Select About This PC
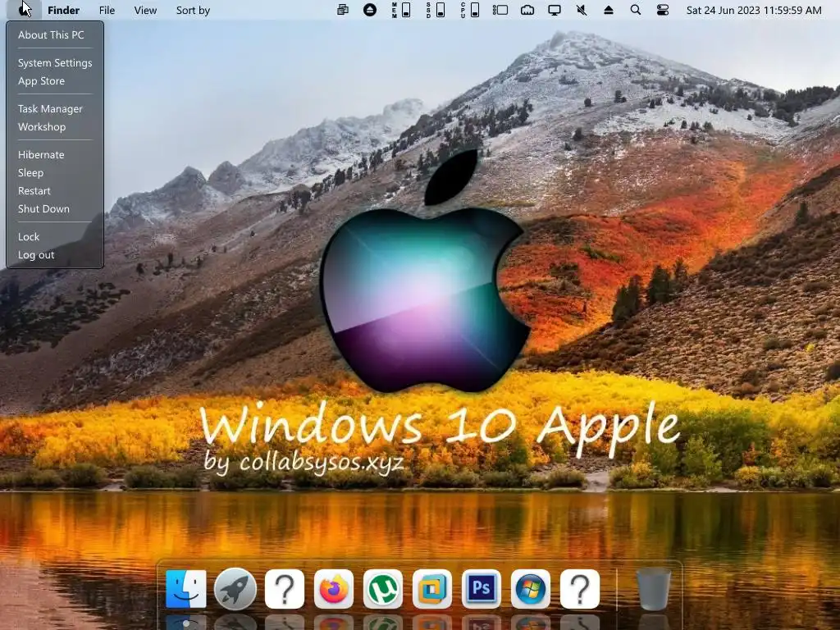Screen dimensions: 840x630 51,34
